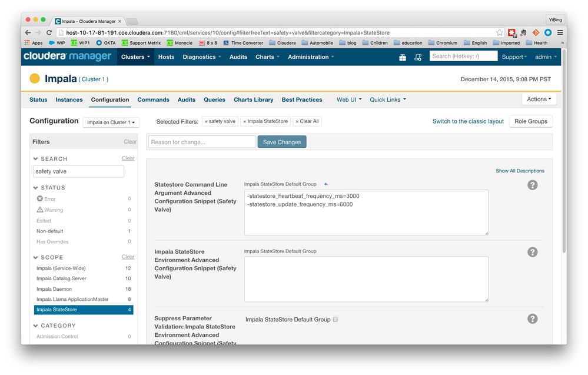588x375 pixels.
Task: Open the Chrome hamburger menu
Action: (x=560, y=32)
